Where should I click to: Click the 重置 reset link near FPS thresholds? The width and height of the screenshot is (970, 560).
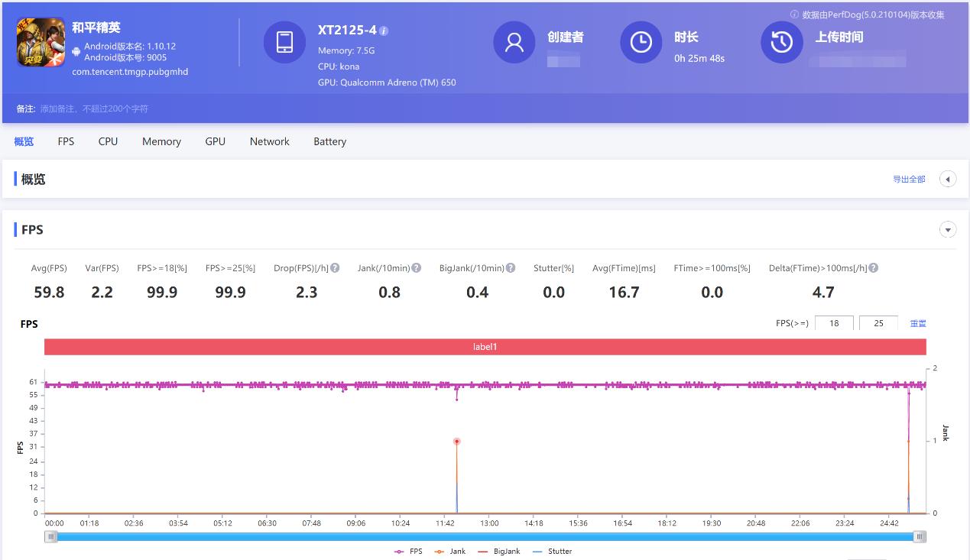917,322
